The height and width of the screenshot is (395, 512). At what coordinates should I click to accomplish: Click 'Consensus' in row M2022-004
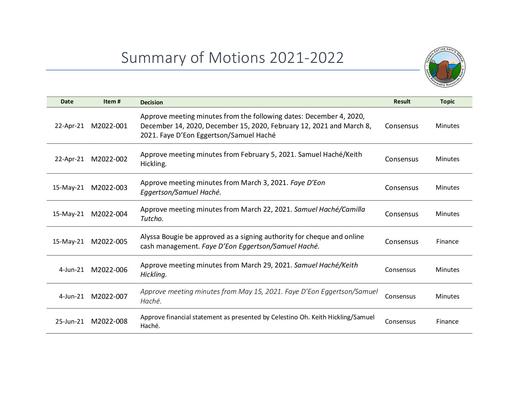click(401, 214)
